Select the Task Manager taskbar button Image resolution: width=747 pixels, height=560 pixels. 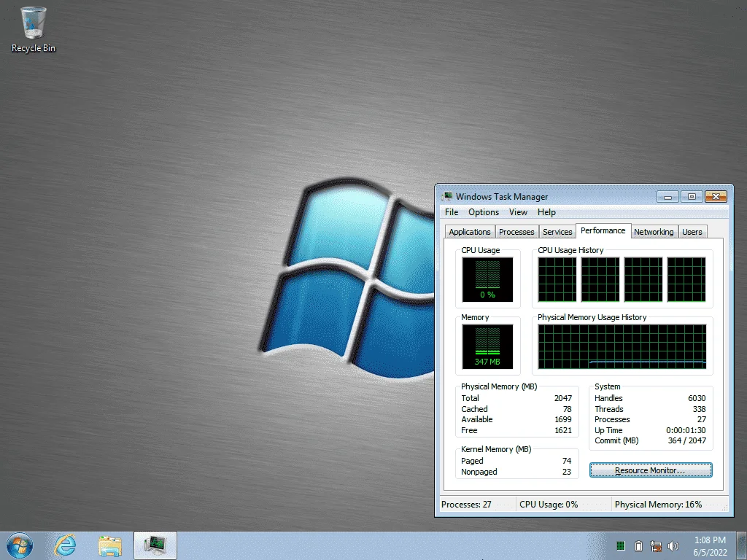tap(155, 545)
